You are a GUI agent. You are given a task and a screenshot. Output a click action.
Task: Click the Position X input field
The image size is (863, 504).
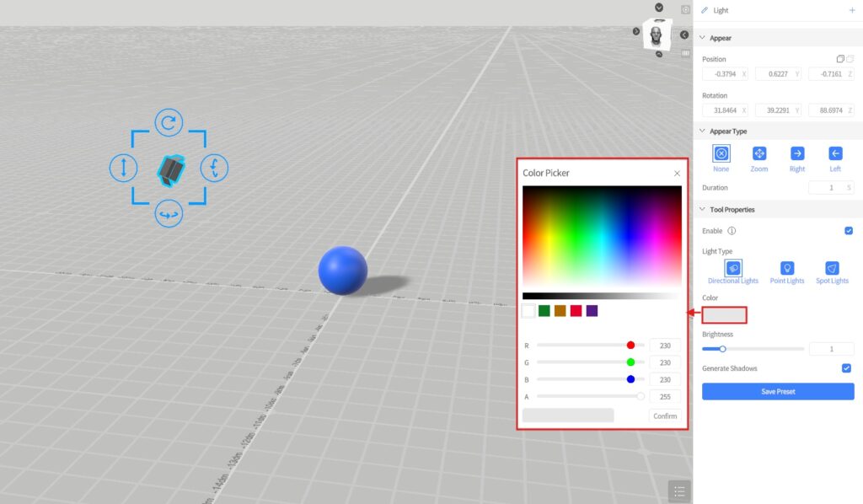tap(721, 74)
